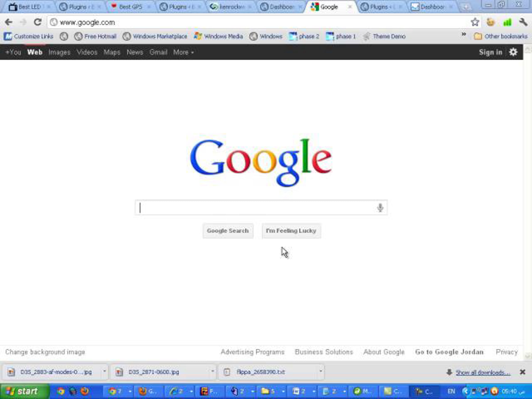The image size is (532, 399).
Task: Click the Sign in link
Action: coord(490,52)
